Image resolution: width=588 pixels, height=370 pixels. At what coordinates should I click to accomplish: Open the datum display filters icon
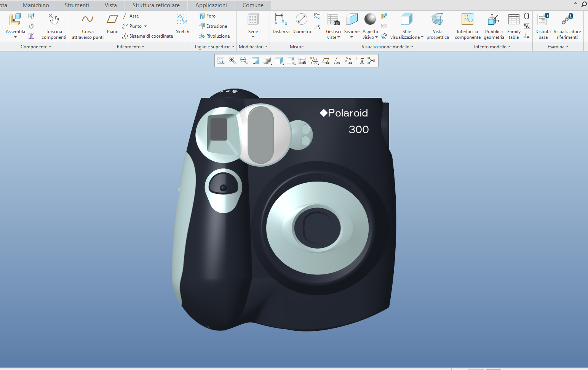tap(314, 61)
